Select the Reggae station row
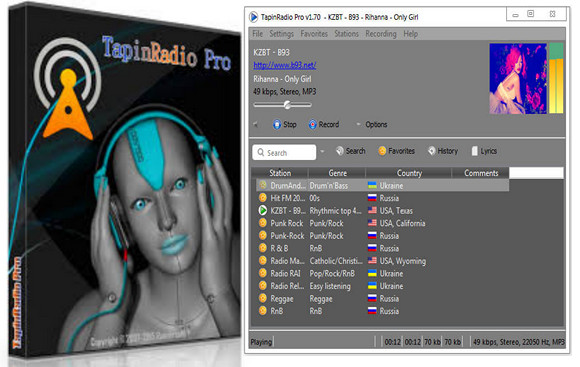Viewport: 580px width, 367px height. 382,299
